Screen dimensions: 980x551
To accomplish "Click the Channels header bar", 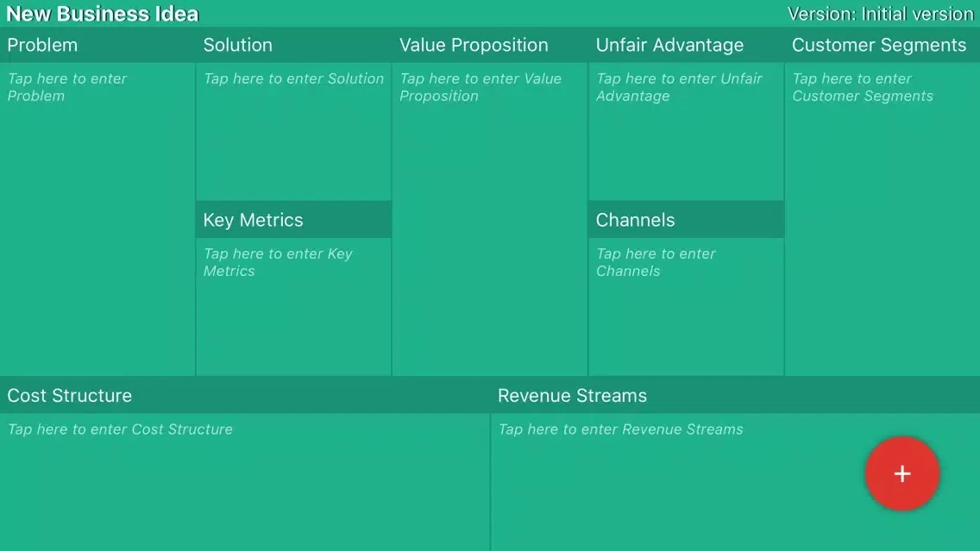I will [636, 220].
